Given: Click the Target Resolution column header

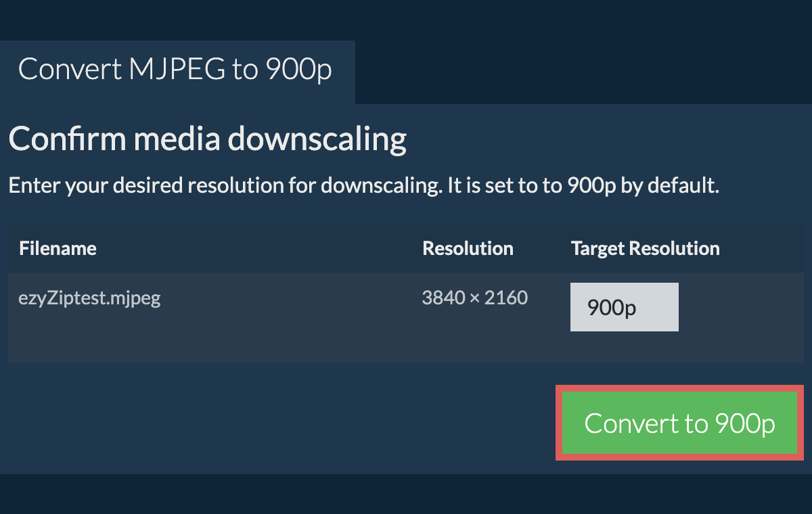Looking at the screenshot, I should click(645, 248).
